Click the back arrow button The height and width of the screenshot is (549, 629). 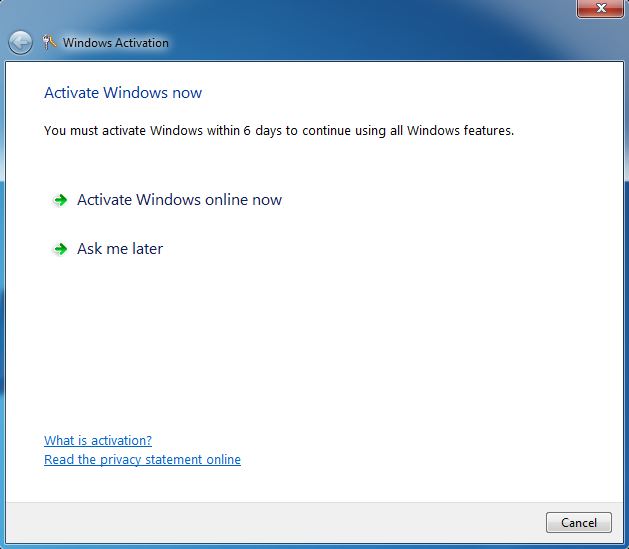[x=20, y=43]
